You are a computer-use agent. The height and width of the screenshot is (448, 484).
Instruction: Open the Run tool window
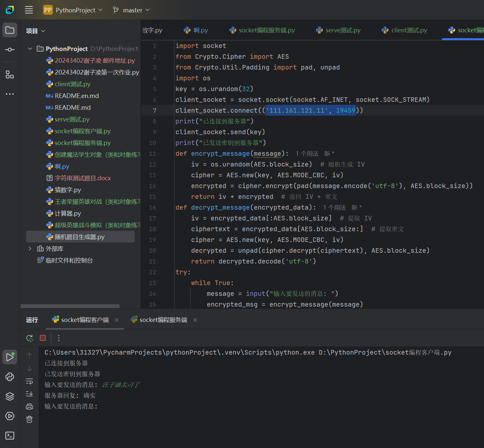point(10,357)
